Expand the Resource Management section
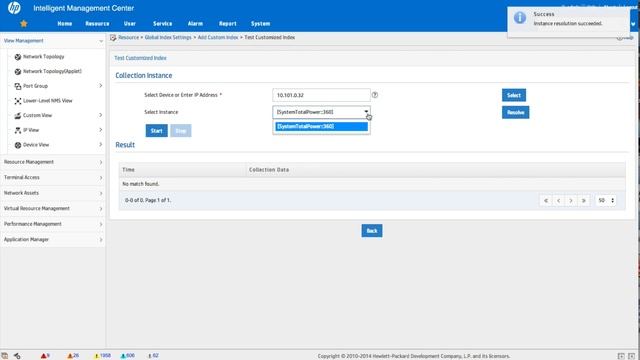 52,162
